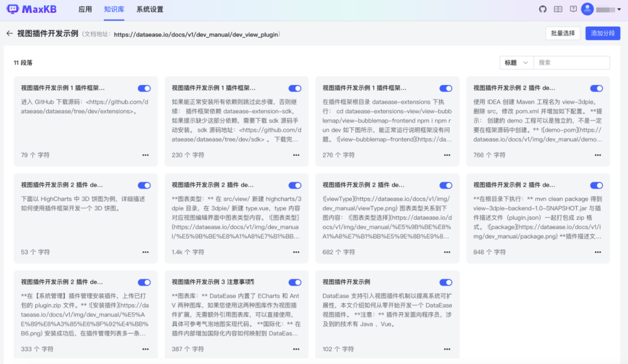
Task: Open the documentation book icon
Action: 559,9
